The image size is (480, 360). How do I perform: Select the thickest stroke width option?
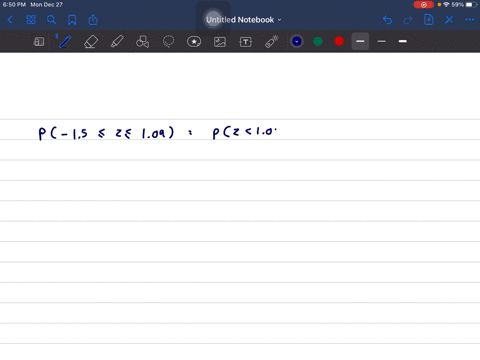(403, 41)
